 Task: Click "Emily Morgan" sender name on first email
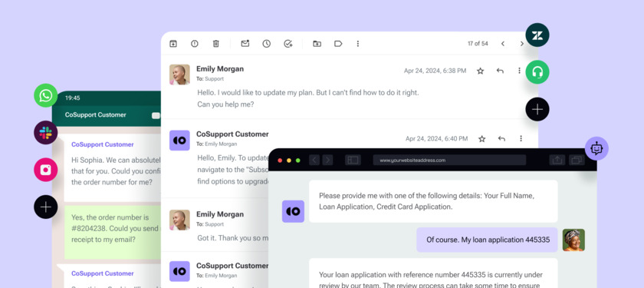220,68
